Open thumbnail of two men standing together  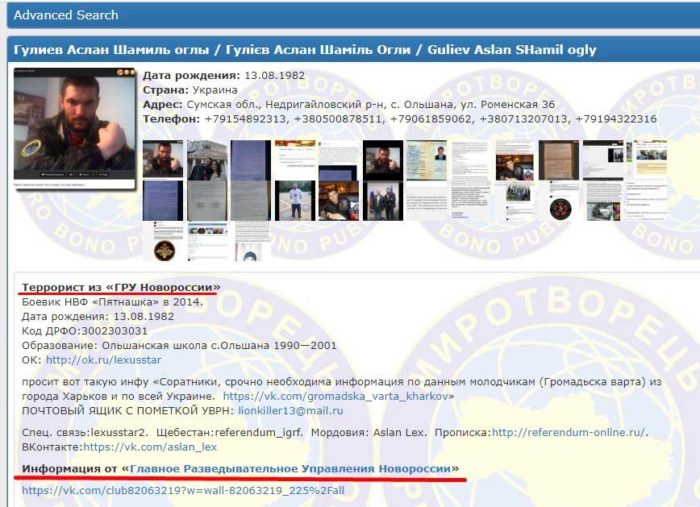click(x=383, y=200)
